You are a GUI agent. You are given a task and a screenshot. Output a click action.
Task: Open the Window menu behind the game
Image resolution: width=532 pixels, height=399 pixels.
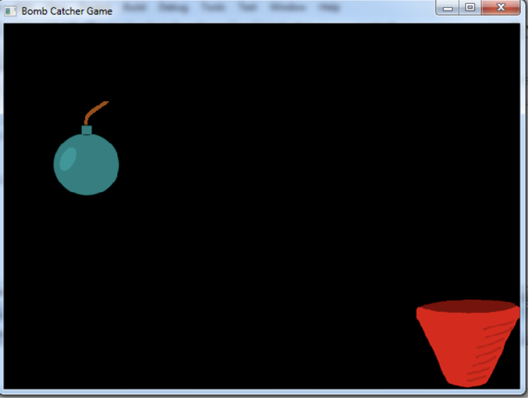pos(287,7)
